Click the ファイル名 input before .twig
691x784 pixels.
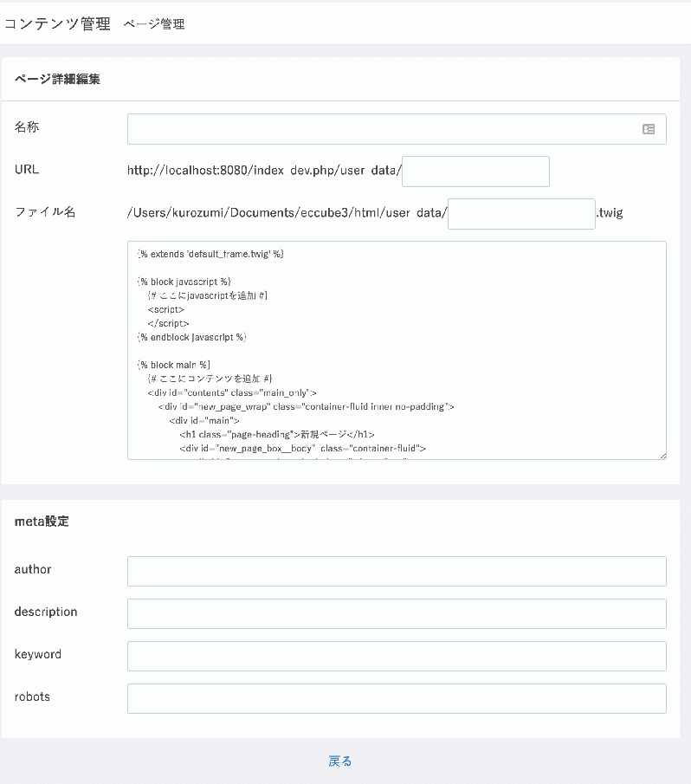coord(521,214)
